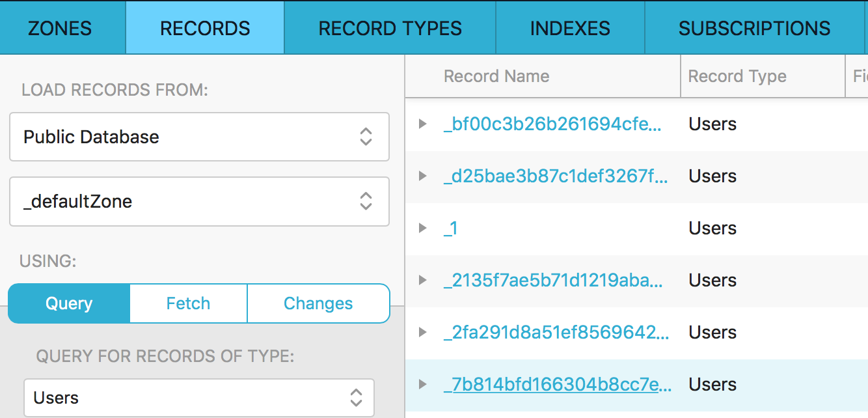868x418 pixels.
Task: Open the Subscriptions tab
Action: (x=754, y=29)
